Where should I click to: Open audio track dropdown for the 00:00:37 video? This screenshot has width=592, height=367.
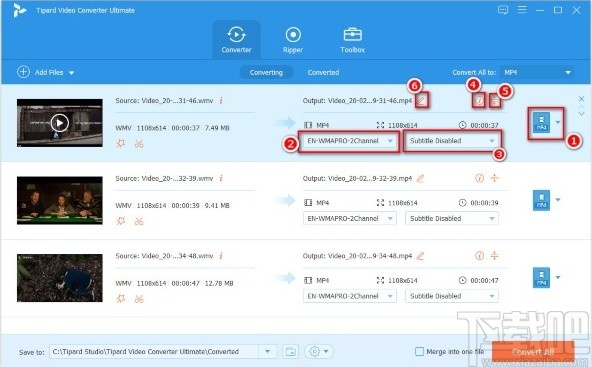tap(350, 141)
